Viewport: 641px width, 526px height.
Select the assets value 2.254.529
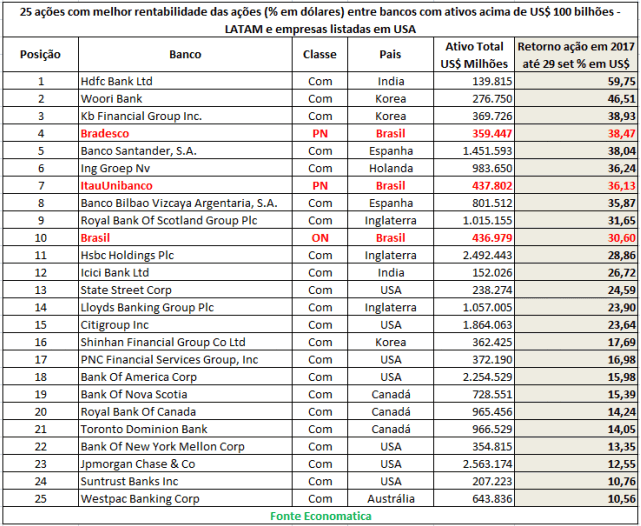point(474,377)
